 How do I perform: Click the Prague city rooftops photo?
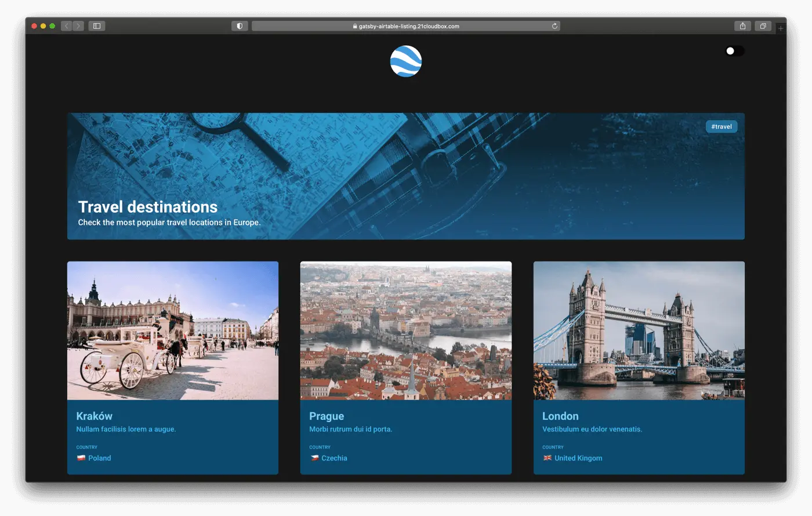click(405, 330)
